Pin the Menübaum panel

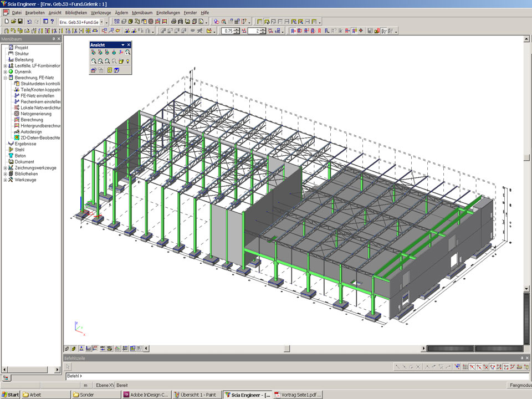coord(53,39)
